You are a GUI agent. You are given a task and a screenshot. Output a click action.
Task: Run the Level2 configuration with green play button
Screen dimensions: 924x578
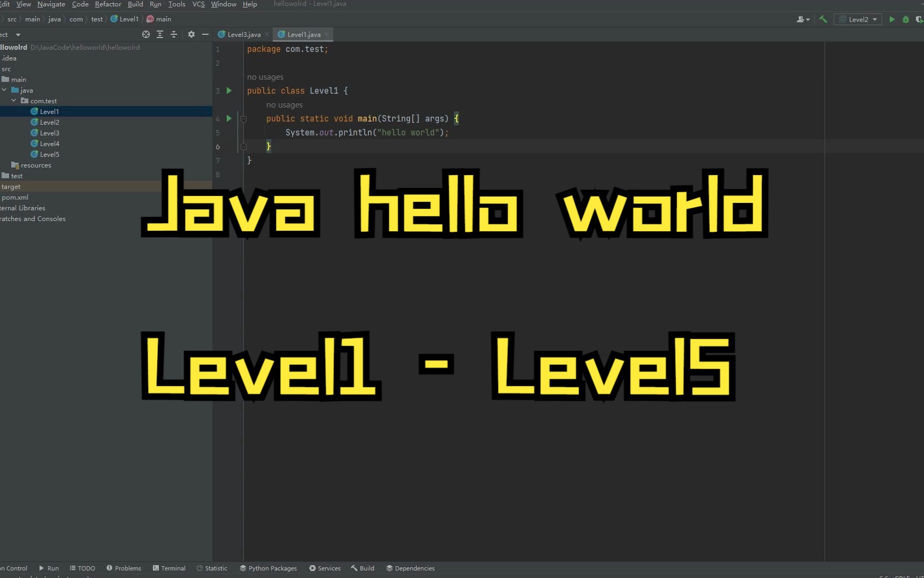(x=892, y=19)
